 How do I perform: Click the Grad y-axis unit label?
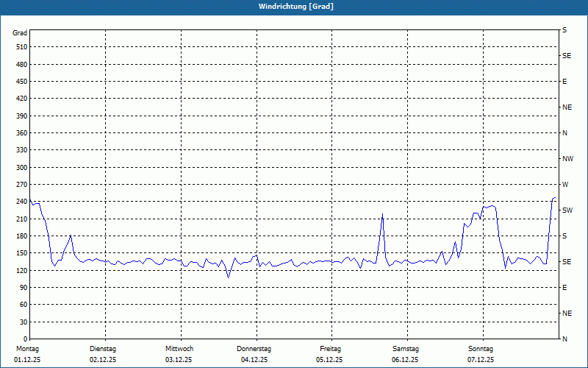coord(21,33)
